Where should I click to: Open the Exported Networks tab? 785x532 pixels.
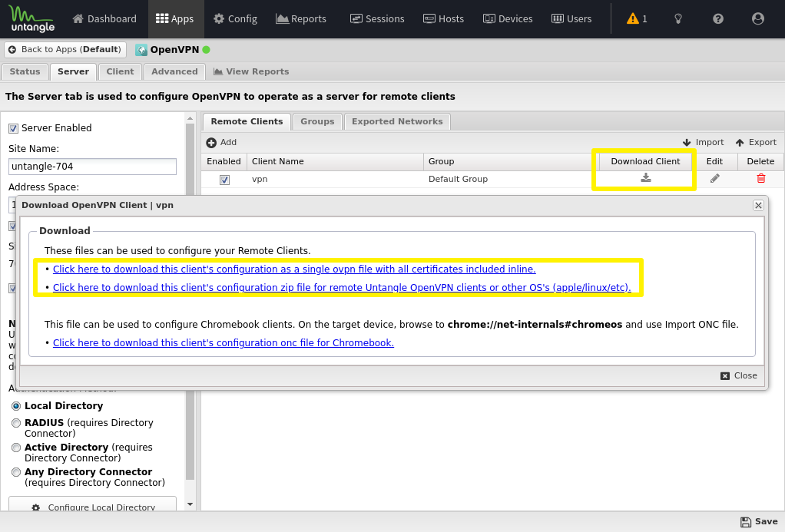click(x=398, y=121)
